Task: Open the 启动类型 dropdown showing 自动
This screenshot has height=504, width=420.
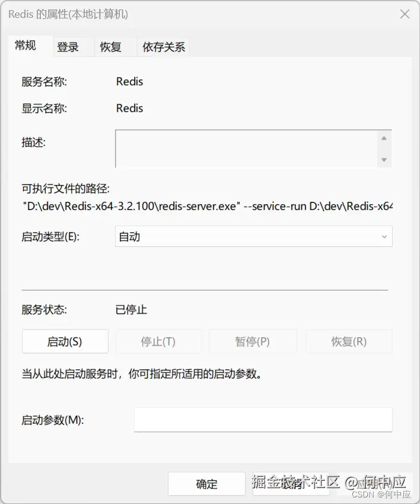Action: pyautogui.click(x=254, y=236)
